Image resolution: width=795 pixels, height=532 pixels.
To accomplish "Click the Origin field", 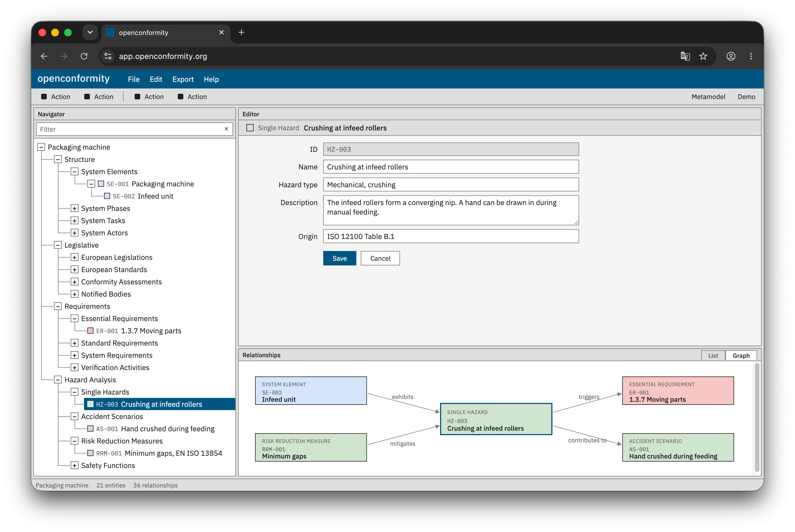I will 451,236.
